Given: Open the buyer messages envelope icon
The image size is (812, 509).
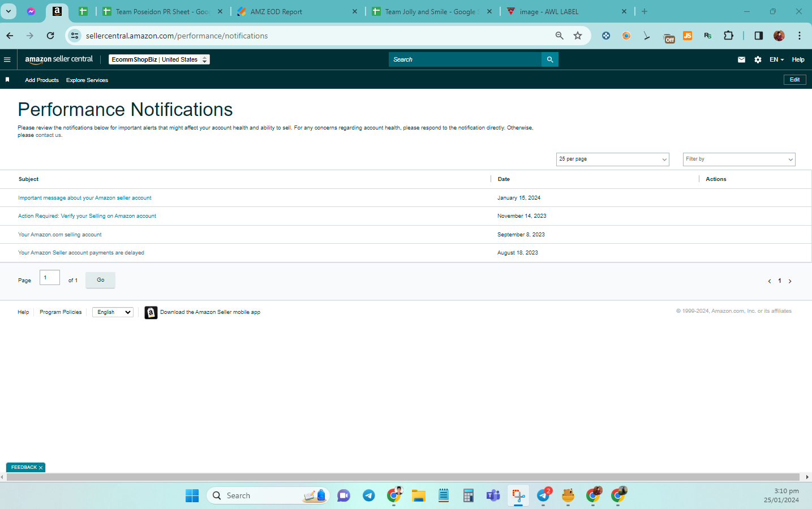Looking at the screenshot, I should 741,59.
